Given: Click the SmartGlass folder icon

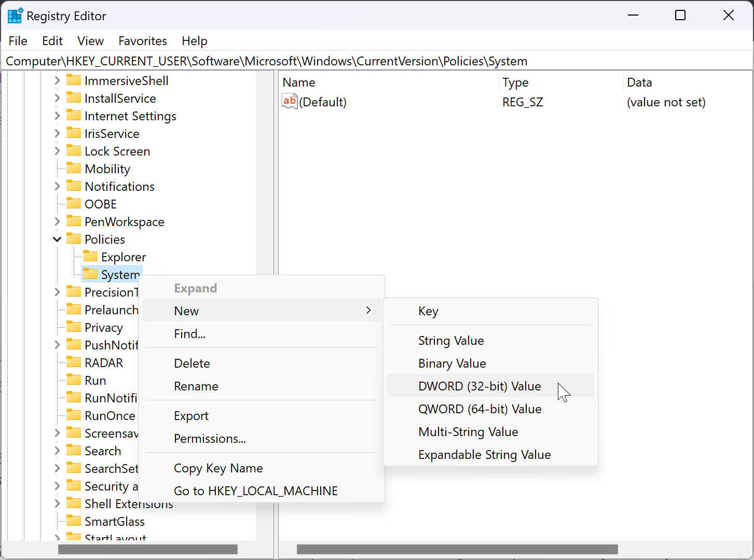Looking at the screenshot, I should (x=74, y=521).
